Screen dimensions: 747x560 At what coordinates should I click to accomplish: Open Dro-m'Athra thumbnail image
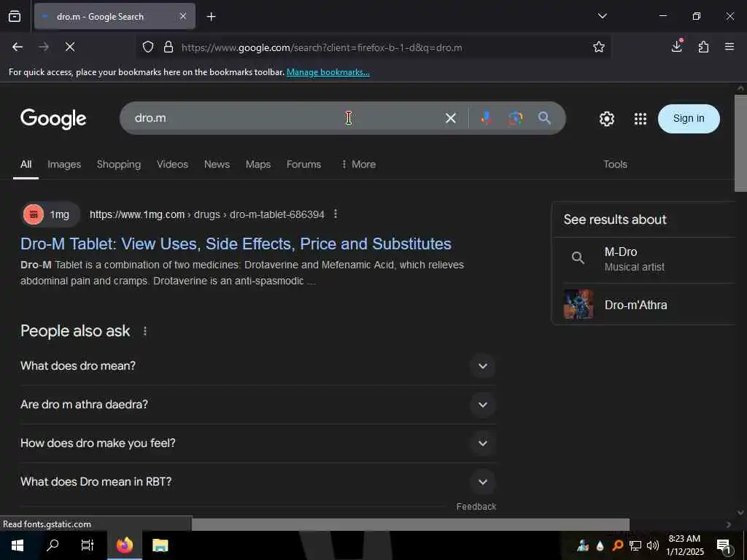click(x=578, y=304)
